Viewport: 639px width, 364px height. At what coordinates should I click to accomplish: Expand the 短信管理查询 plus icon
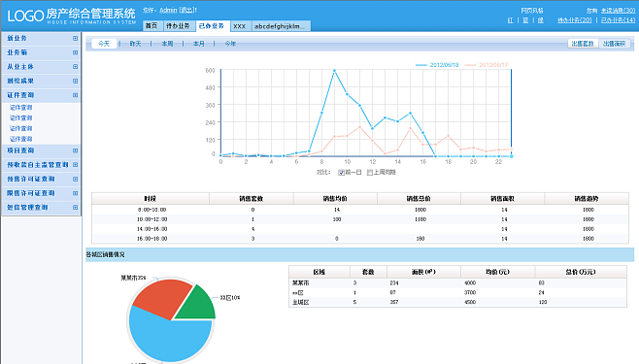[x=75, y=208]
